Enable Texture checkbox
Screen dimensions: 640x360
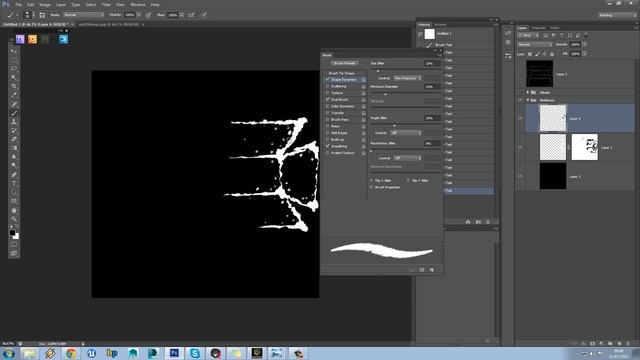pyautogui.click(x=327, y=93)
